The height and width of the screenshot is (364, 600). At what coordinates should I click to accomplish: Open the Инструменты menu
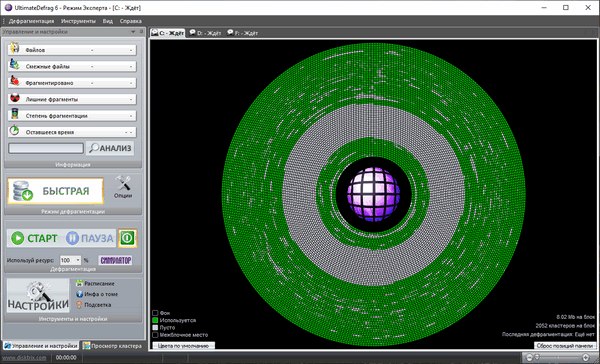[x=78, y=21]
